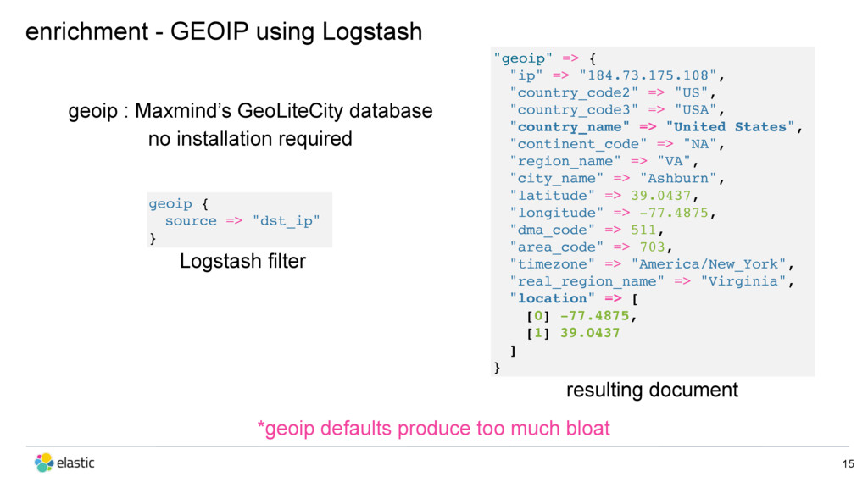The image size is (868, 488).
Task: Click the geoip opening line of filter block
Action: [x=178, y=203]
